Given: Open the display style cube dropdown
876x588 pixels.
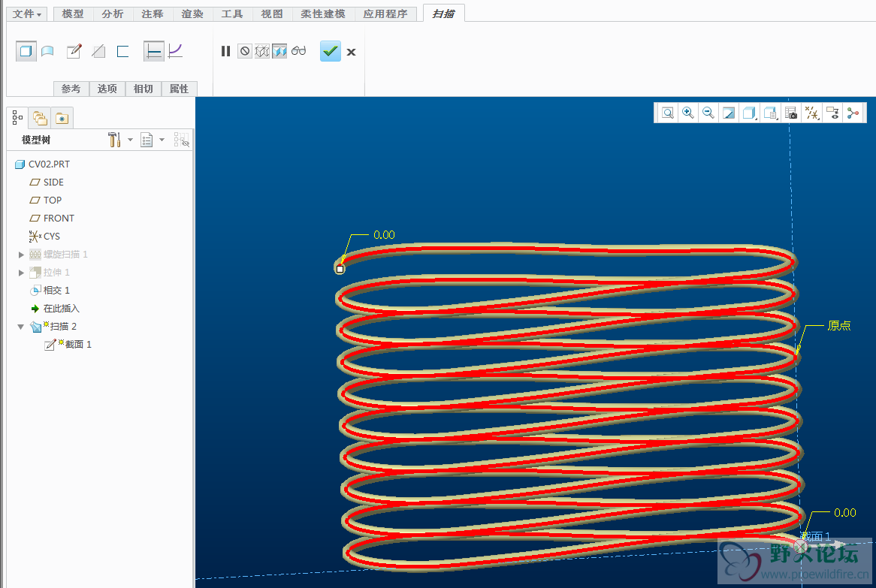Looking at the screenshot, I should (x=749, y=113).
